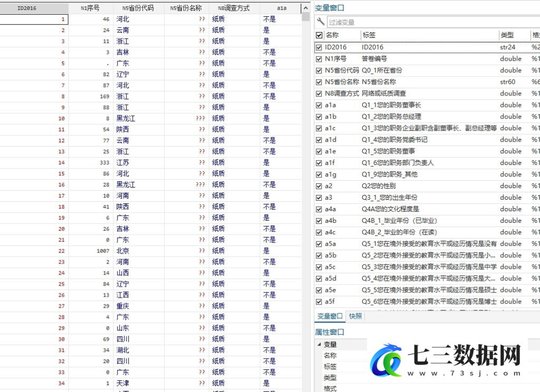Uncheck the ID2016 variable checkbox
The height and width of the screenshot is (392, 540).
[x=319, y=47]
